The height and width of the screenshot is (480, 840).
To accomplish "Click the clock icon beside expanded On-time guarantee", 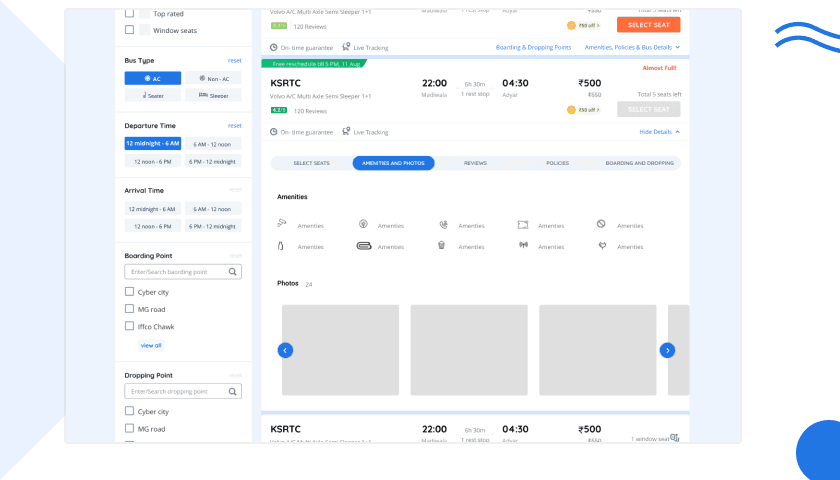I will [x=273, y=132].
